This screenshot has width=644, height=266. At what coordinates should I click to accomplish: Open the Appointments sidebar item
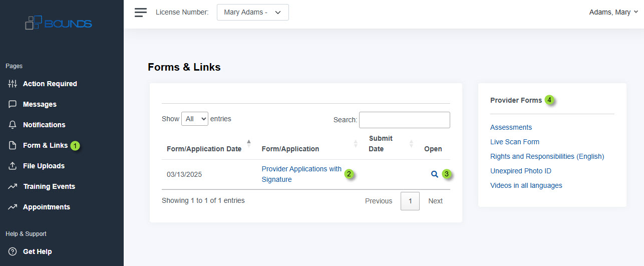click(x=46, y=207)
